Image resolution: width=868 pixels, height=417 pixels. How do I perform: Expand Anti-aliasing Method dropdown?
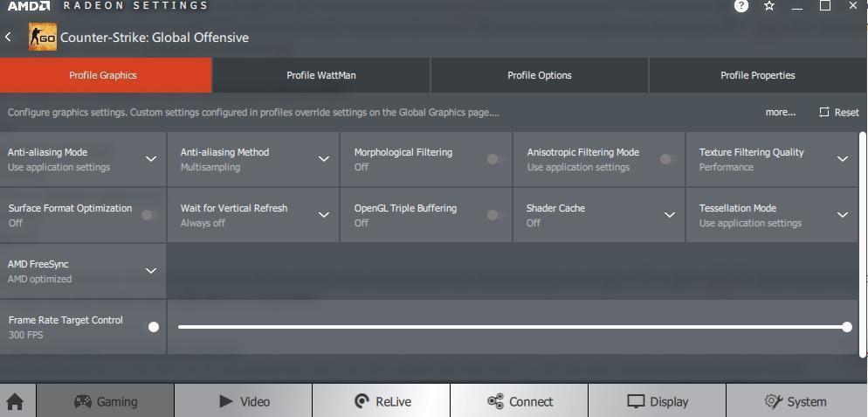(x=324, y=159)
